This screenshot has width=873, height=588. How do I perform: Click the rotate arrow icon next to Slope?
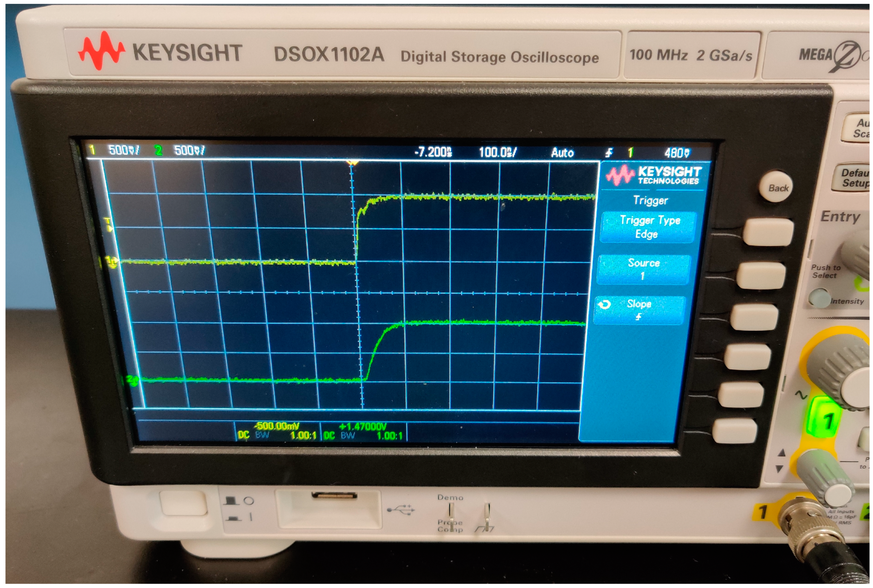click(x=604, y=305)
